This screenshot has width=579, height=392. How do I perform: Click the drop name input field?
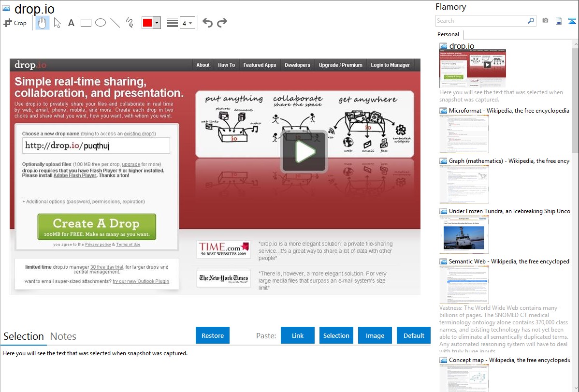pos(96,145)
